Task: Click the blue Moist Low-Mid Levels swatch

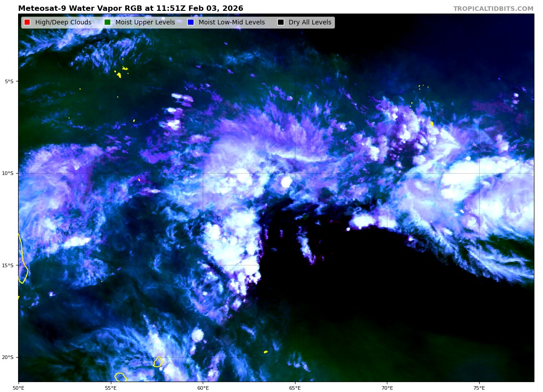Action: click(x=191, y=23)
